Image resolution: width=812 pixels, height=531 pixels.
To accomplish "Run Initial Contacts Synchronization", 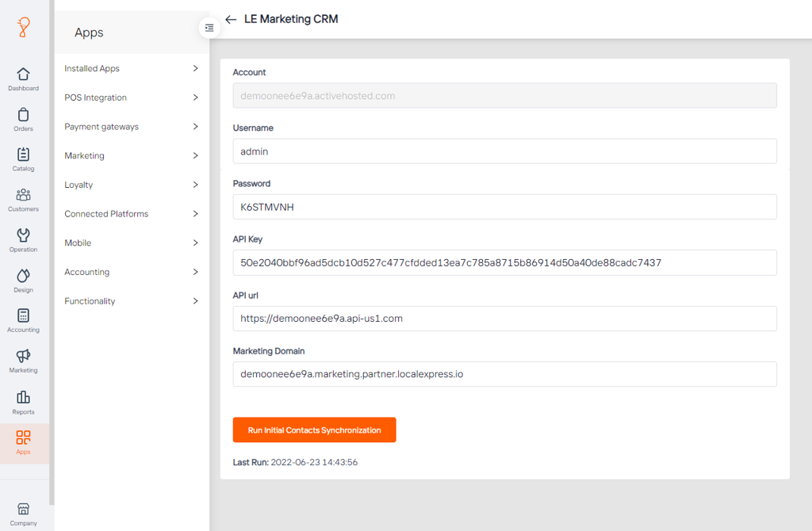I will coord(314,430).
